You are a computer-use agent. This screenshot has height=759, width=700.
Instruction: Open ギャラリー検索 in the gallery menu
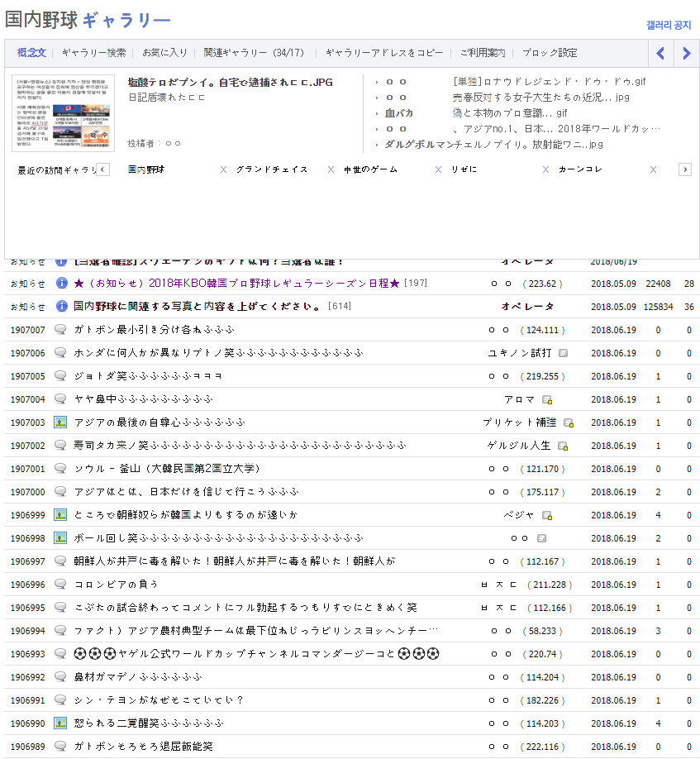click(x=93, y=53)
